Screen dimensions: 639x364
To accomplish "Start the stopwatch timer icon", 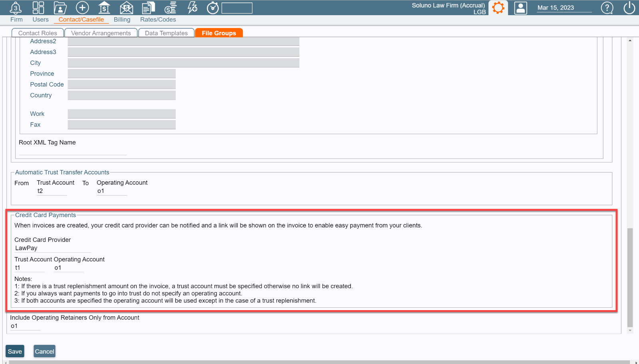I will pyautogui.click(x=212, y=8).
